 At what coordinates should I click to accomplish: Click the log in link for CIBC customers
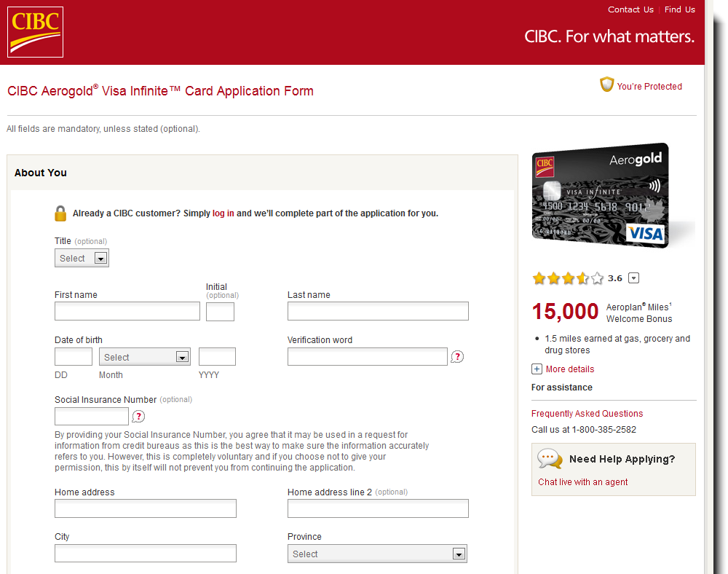223,213
